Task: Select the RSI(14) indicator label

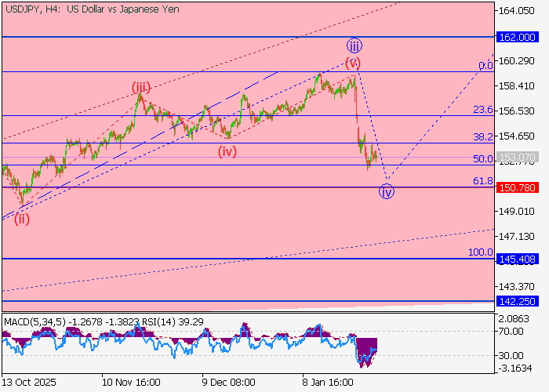Action: [x=165, y=321]
